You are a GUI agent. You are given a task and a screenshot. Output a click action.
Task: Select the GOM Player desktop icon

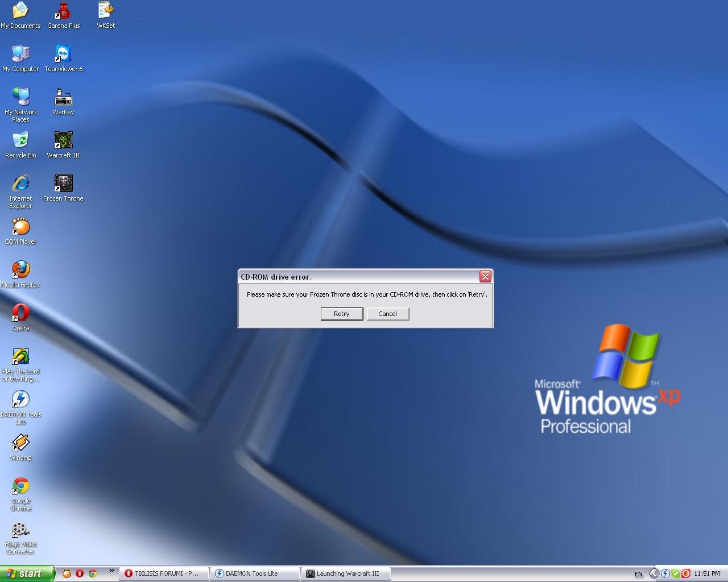(20, 227)
